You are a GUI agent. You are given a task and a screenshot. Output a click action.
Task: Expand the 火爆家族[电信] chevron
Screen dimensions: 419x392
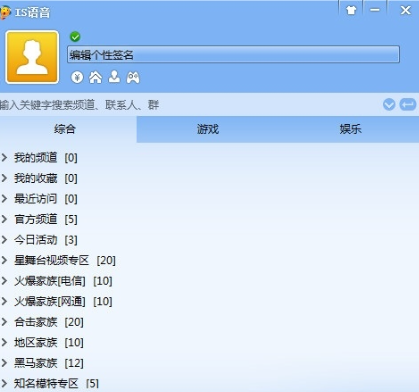(x=4, y=281)
